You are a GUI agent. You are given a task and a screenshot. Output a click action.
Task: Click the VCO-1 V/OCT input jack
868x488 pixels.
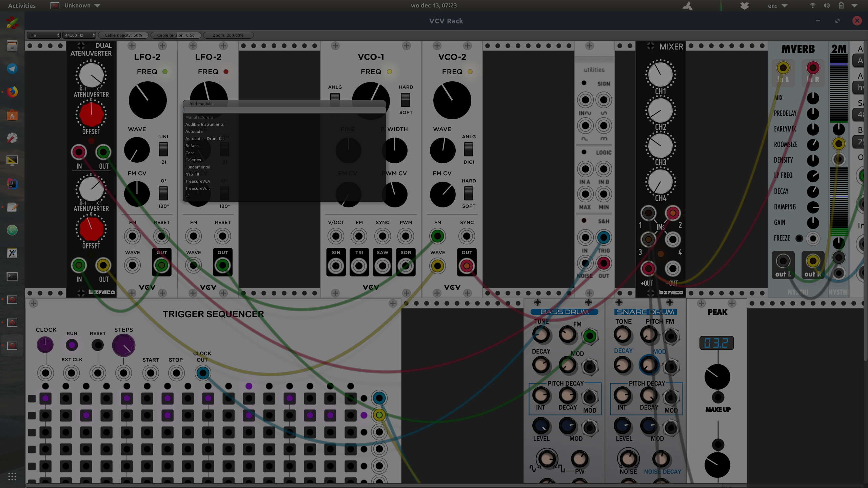pos(336,236)
